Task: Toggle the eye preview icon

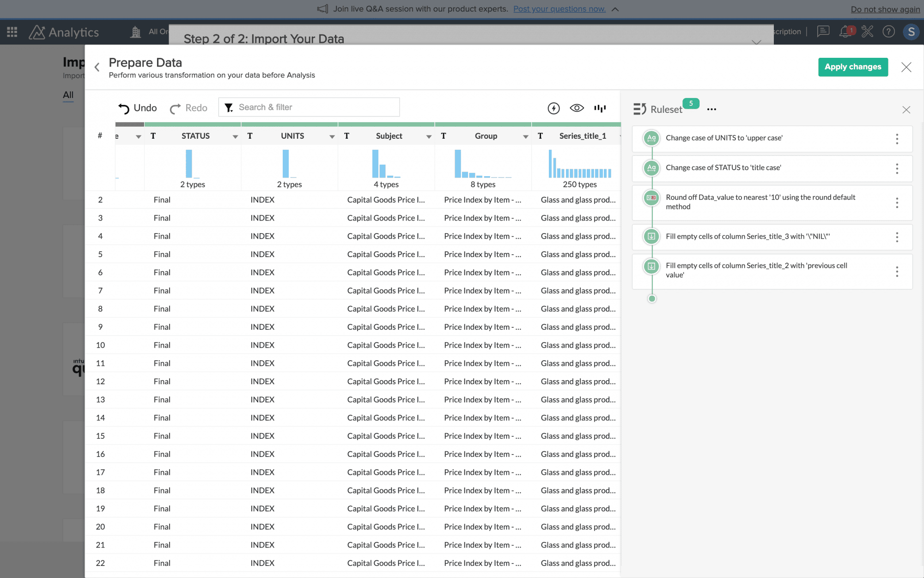Action: coord(577,108)
